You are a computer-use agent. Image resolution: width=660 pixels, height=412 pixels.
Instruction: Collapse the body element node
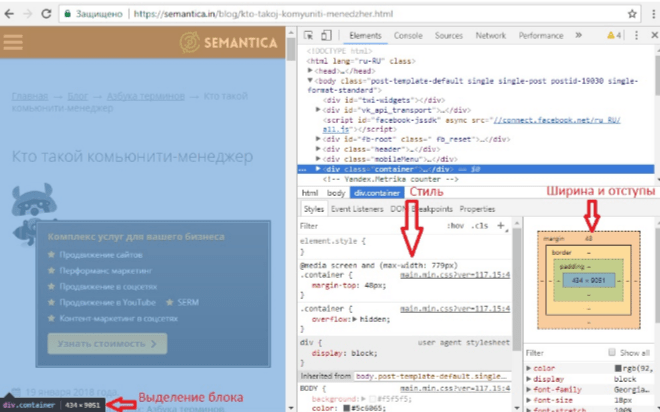[x=310, y=81]
